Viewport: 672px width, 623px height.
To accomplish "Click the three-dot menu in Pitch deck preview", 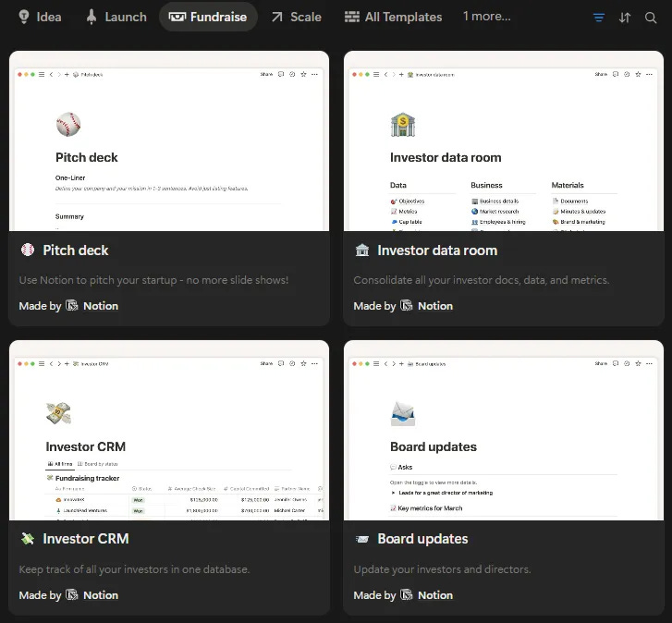I will [x=314, y=74].
